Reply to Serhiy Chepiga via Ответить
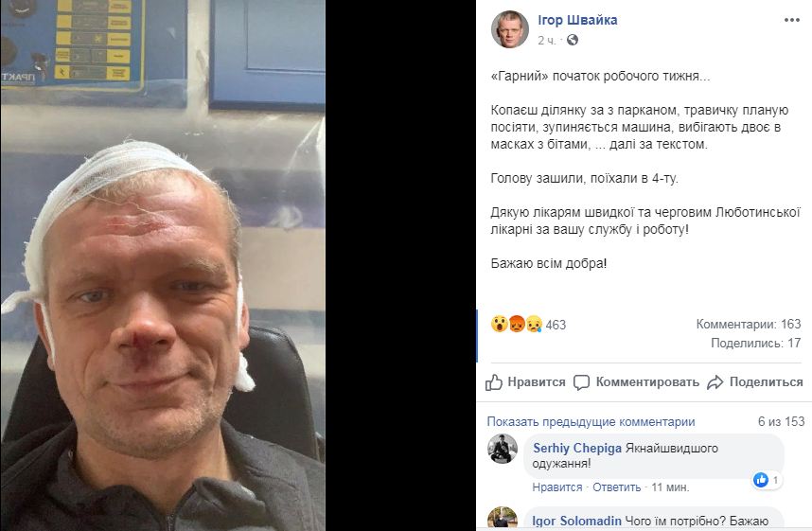This screenshot has height=531, width=812. [x=617, y=487]
